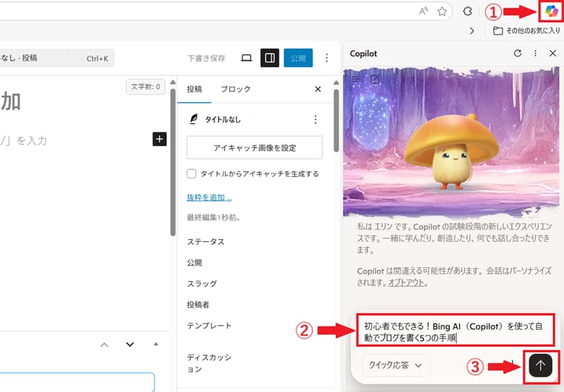
Task: Click the editor canvas vertical scrollbar
Action: coord(173,162)
